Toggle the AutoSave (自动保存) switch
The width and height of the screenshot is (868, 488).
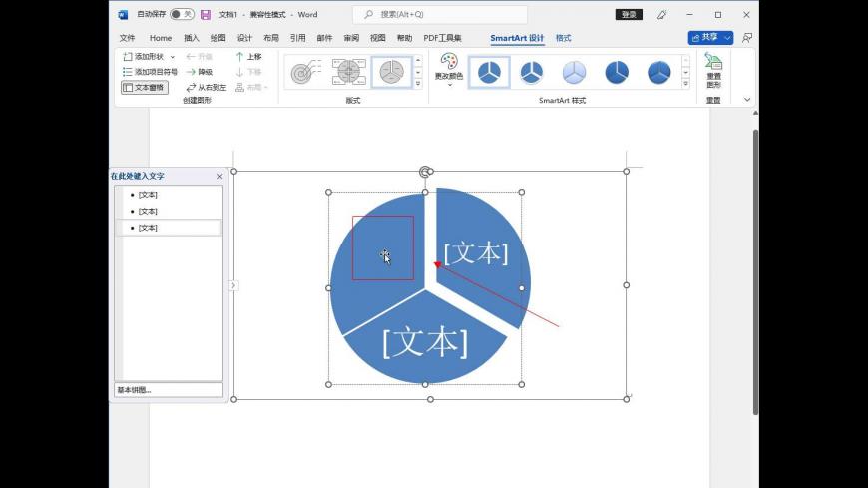182,14
